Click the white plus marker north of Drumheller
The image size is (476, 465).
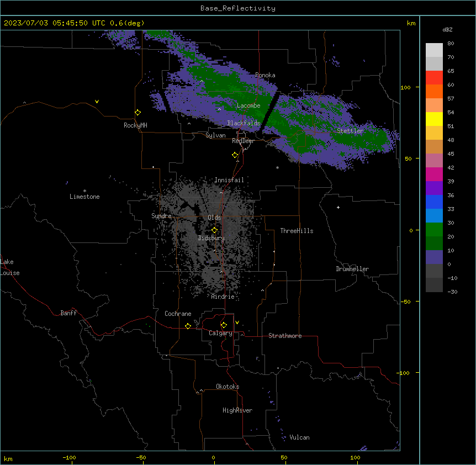(x=338, y=207)
